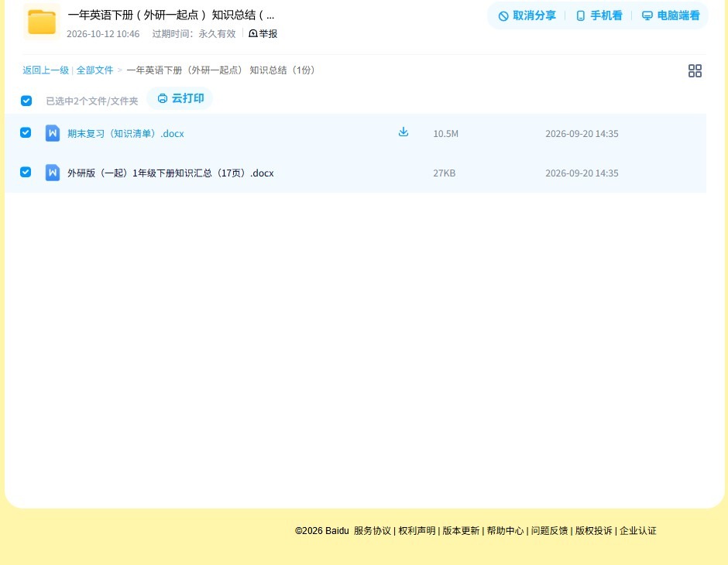Screen dimensions: 728x565
Task: Open 版权投诉 footer link
Action: [594, 531]
